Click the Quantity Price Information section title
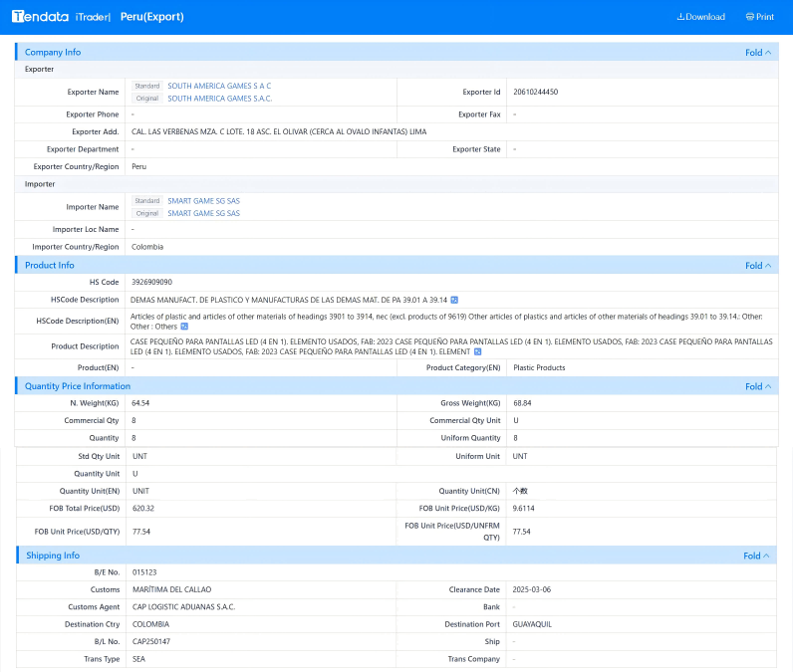 [x=78, y=386]
